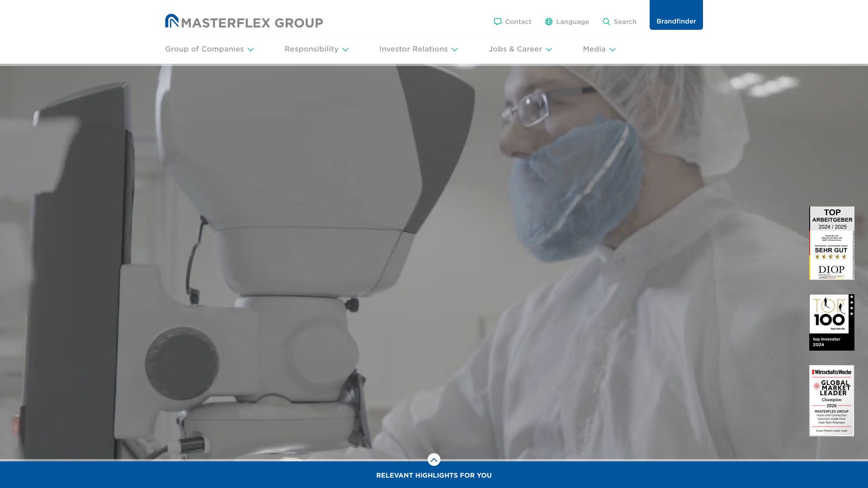
Task: Open the Top Arbeitgeber 2024/2025 badge
Action: (x=831, y=243)
